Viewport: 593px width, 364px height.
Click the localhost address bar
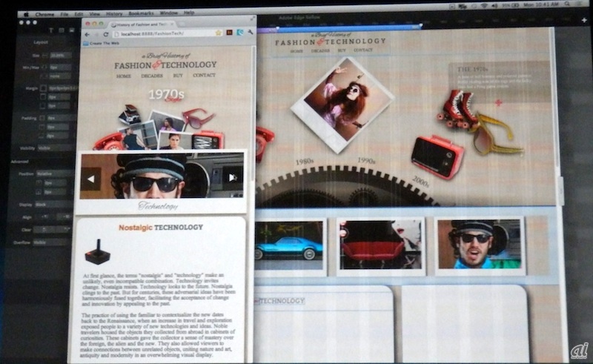pos(168,33)
